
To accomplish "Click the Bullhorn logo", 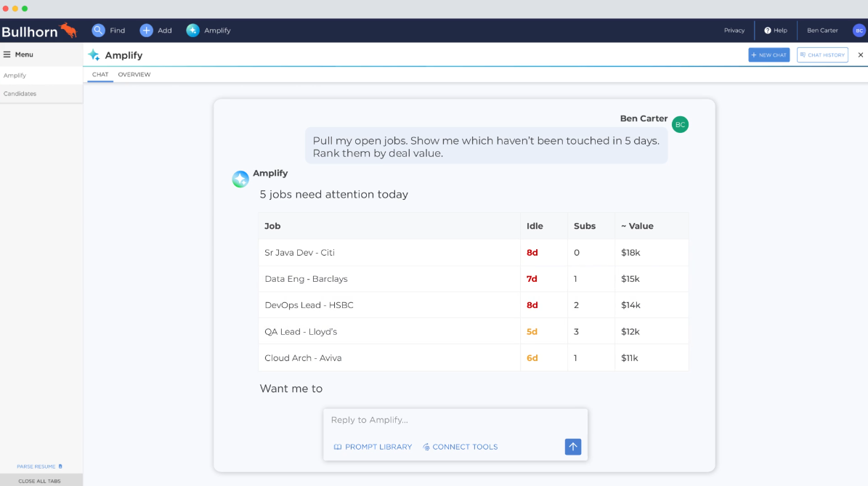I will (x=38, y=31).
